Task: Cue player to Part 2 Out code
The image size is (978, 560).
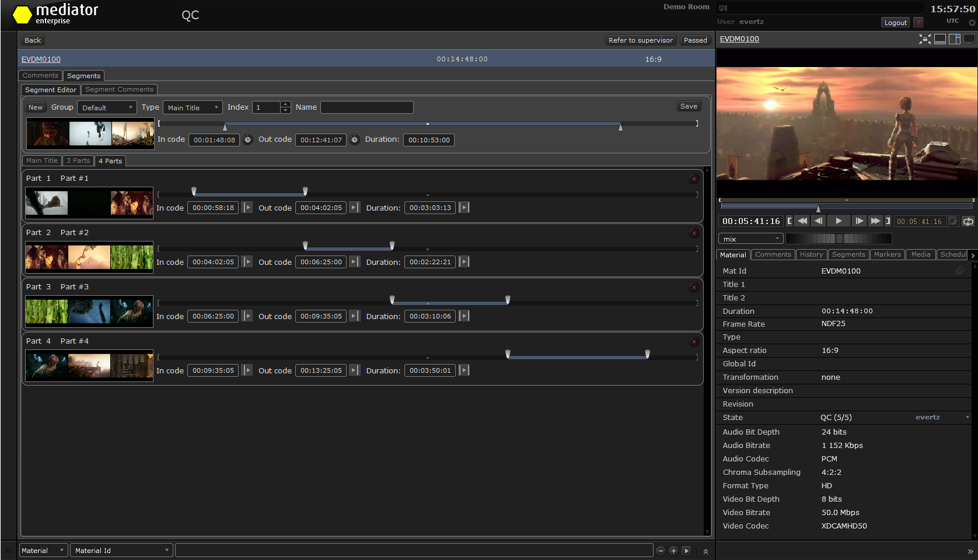Action: 354,262
